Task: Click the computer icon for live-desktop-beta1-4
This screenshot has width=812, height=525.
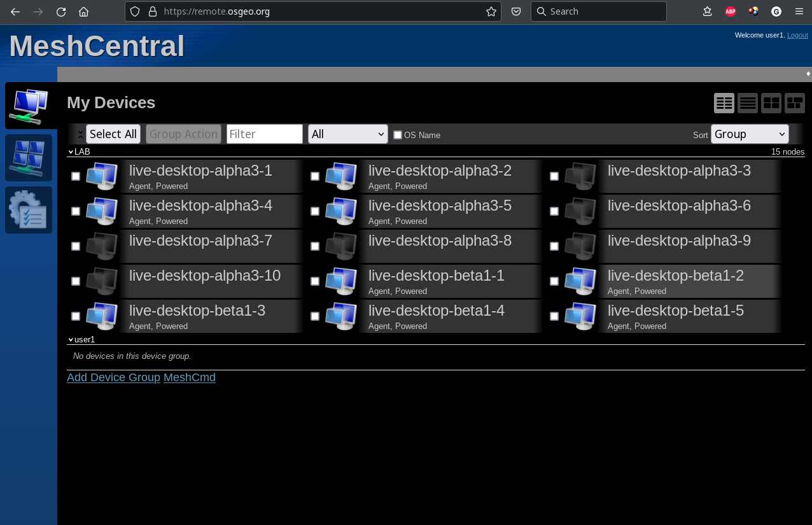Action: tap(341, 316)
